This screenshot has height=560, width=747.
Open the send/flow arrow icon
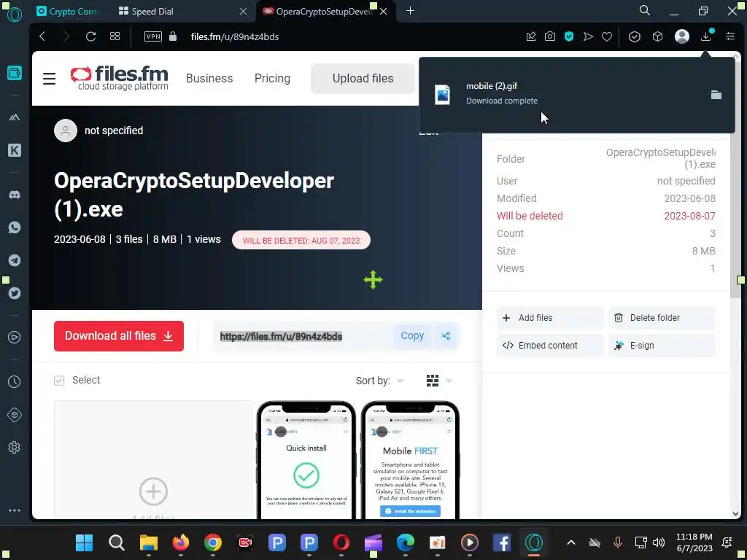tap(588, 36)
